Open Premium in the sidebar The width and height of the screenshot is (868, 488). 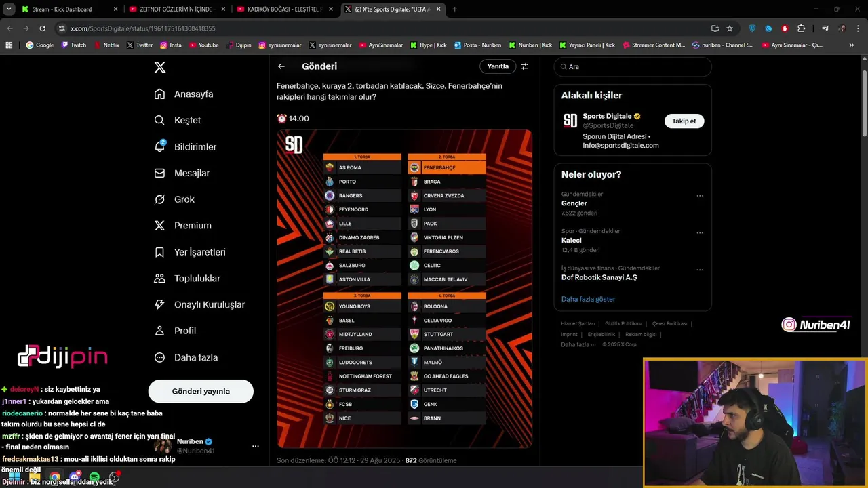[182, 226]
